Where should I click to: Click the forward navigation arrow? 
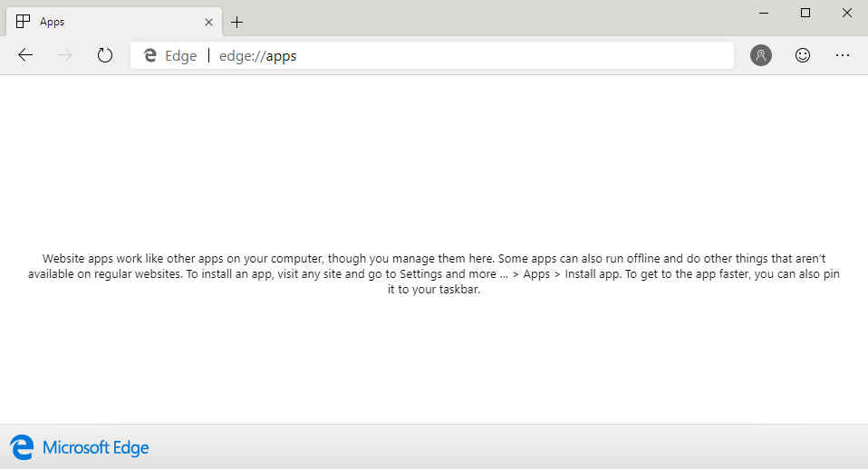[65, 55]
